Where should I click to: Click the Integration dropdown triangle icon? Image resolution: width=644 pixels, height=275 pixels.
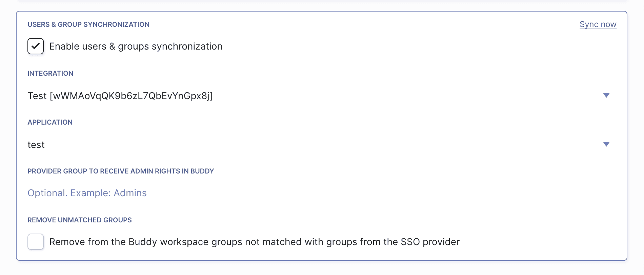(x=607, y=95)
